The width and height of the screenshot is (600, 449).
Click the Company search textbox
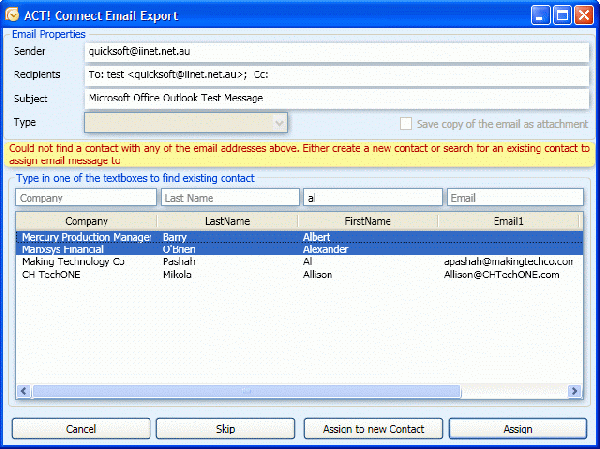click(x=86, y=198)
